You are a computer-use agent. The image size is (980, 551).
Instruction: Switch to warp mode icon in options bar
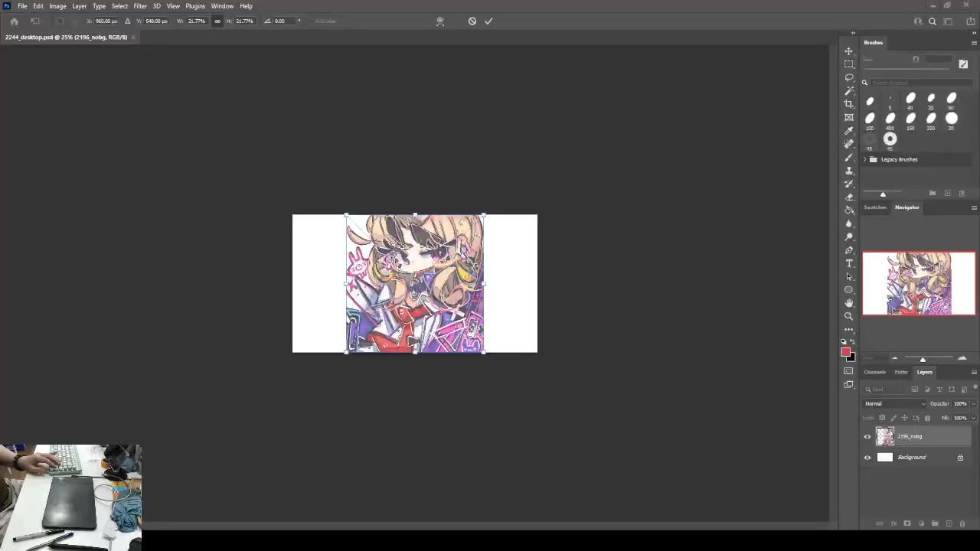pos(440,21)
